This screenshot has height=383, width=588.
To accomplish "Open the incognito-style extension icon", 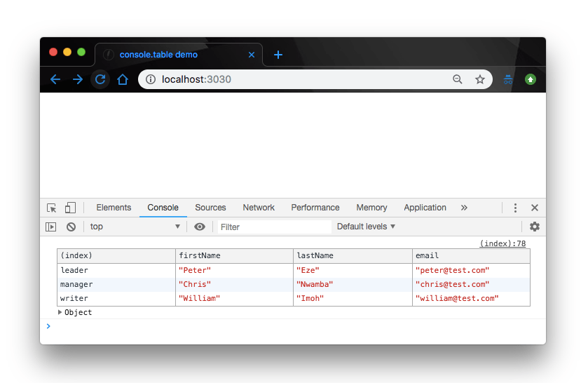I will coord(507,79).
